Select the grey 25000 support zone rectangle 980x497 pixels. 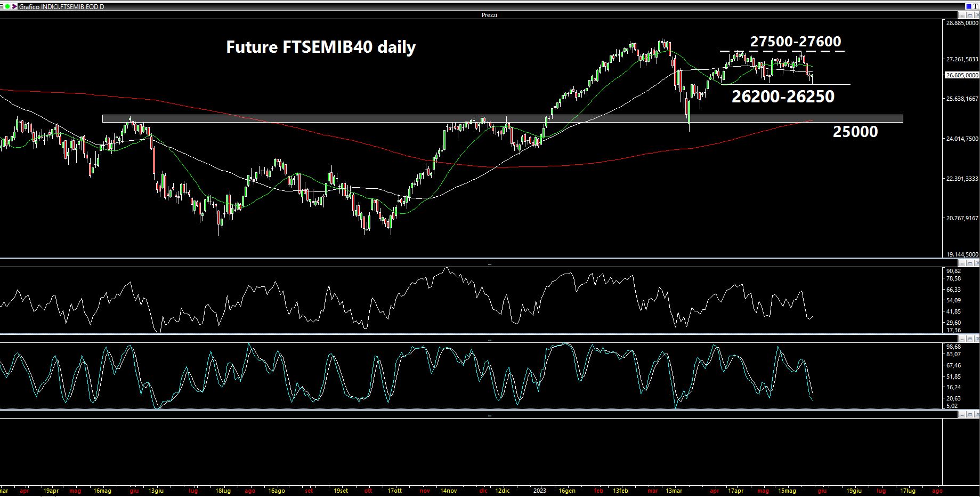tap(503, 118)
